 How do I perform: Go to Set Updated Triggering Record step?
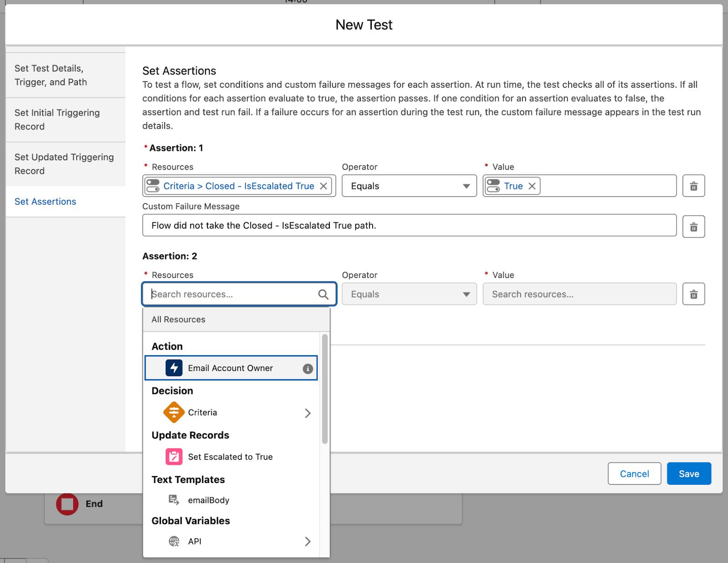click(66, 164)
